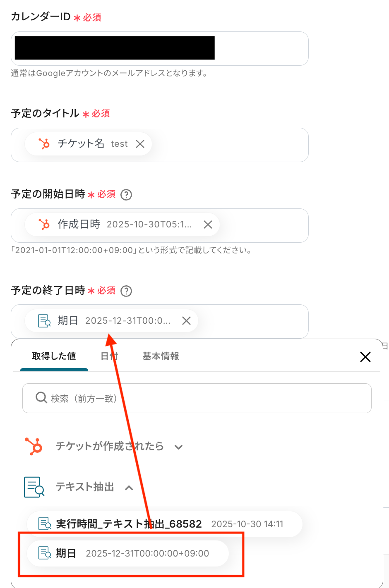Viewport: 389px width, 588px height.
Task: Click empty area of 予定のタイトル field
Action: coord(232,145)
